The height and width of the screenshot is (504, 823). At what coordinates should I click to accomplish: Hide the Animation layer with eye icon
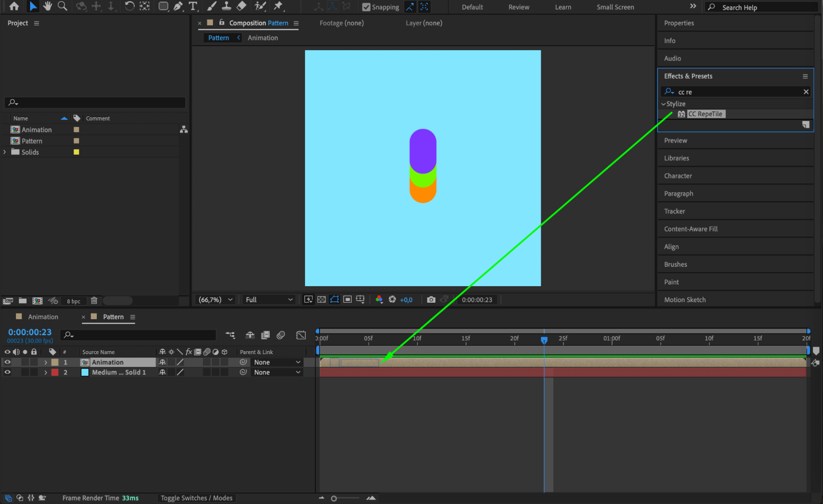click(x=7, y=362)
